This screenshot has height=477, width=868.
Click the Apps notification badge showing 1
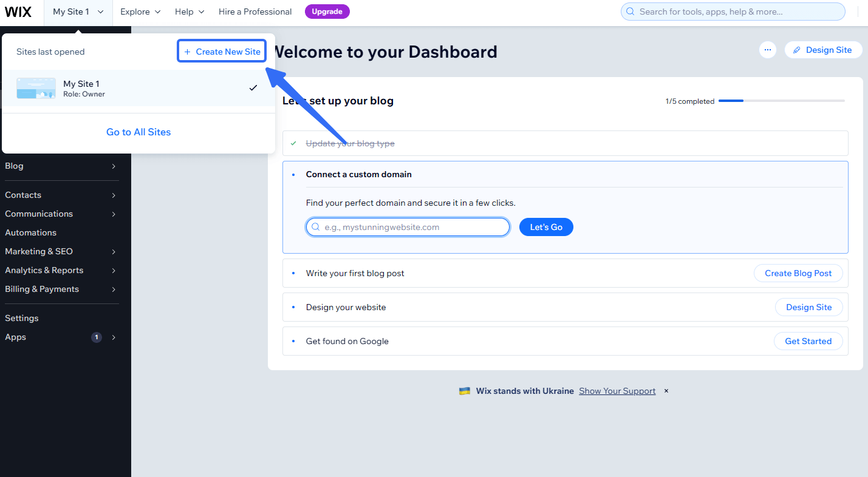point(96,337)
